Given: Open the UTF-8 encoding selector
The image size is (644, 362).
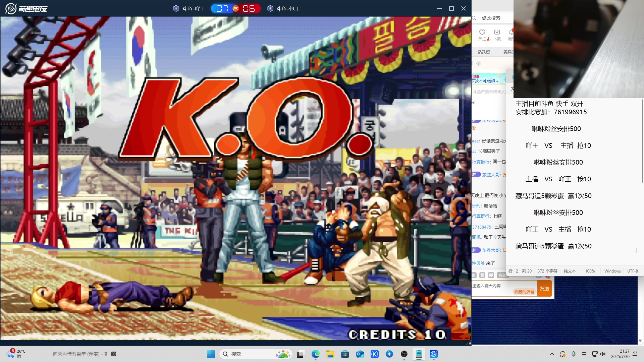Looking at the screenshot, I should click(633, 271).
